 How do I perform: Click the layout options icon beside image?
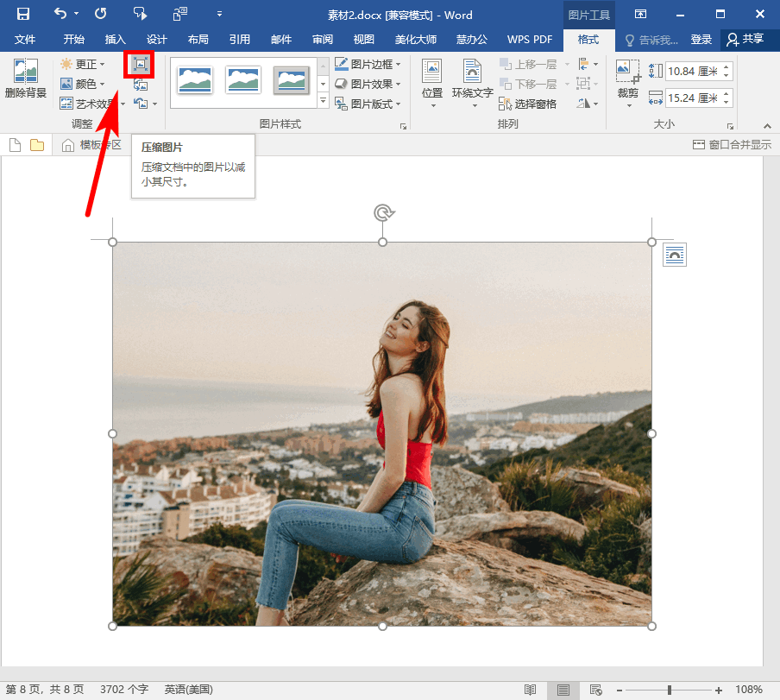tap(675, 255)
